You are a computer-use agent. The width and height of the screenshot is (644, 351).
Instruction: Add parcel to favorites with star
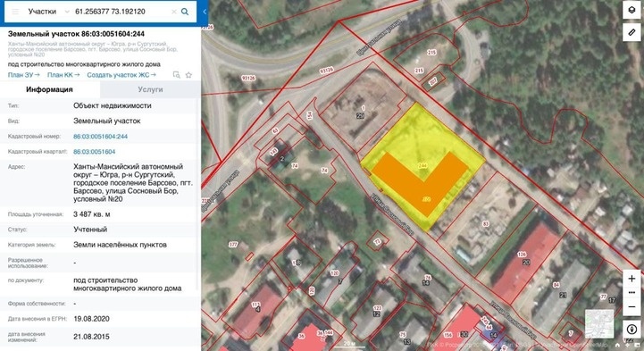pos(188,75)
